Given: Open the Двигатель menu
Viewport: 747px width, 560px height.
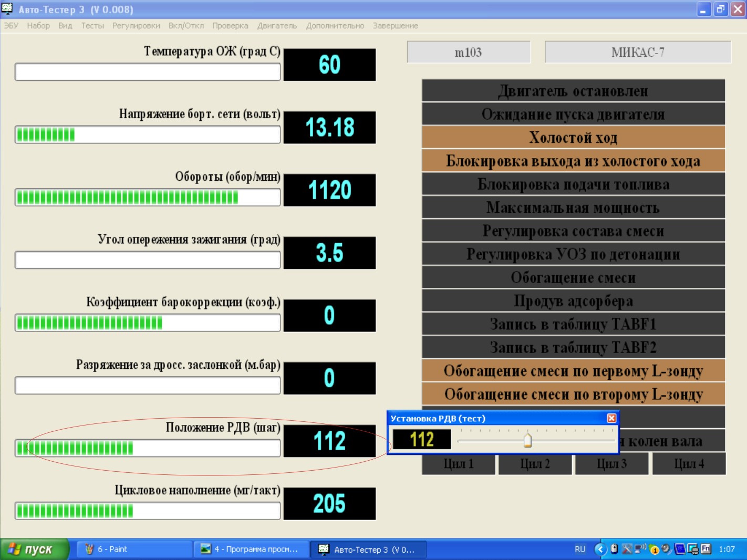Looking at the screenshot, I should click(277, 26).
